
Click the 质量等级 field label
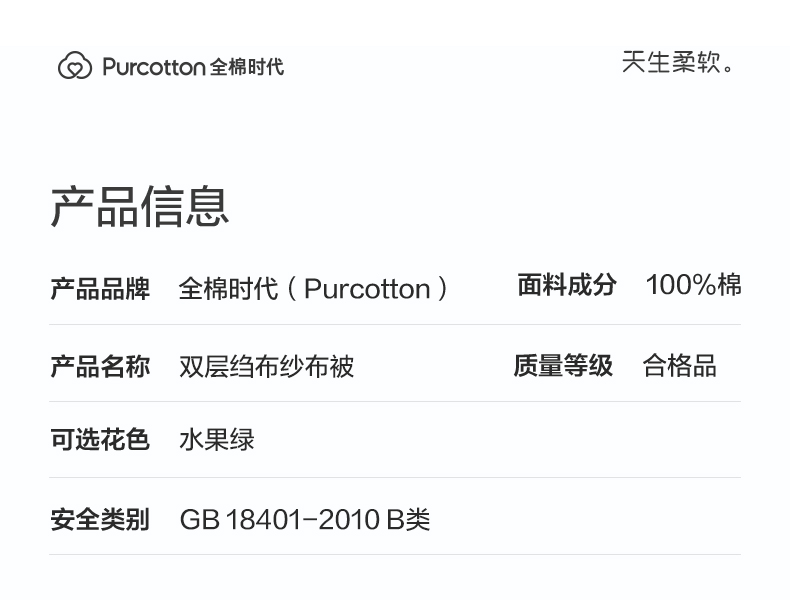pos(563,366)
